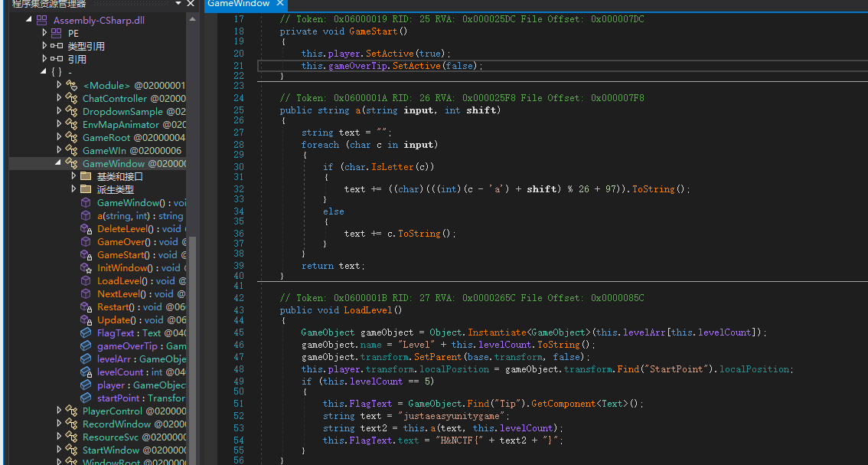Click the GameWIn class icon

coord(71,150)
